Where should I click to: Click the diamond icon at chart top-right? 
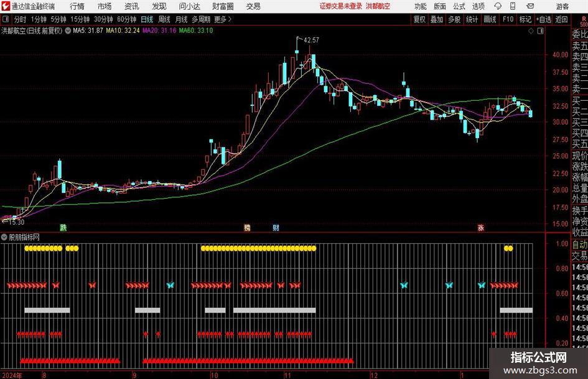[x=531, y=30]
